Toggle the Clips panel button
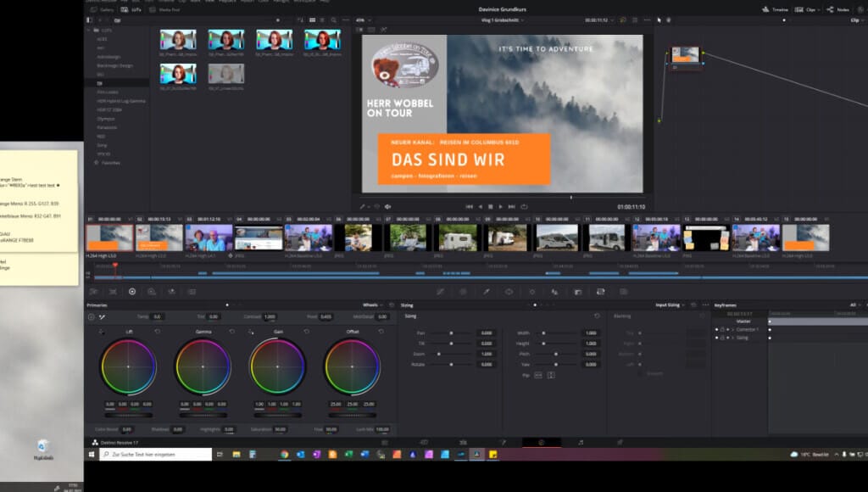 pyautogui.click(x=806, y=9)
